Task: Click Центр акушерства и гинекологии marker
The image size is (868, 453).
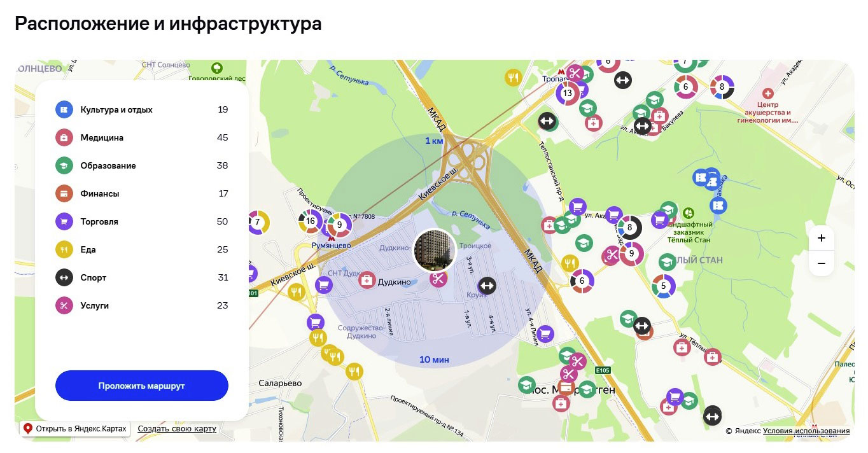Action: (x=767, y=94)
